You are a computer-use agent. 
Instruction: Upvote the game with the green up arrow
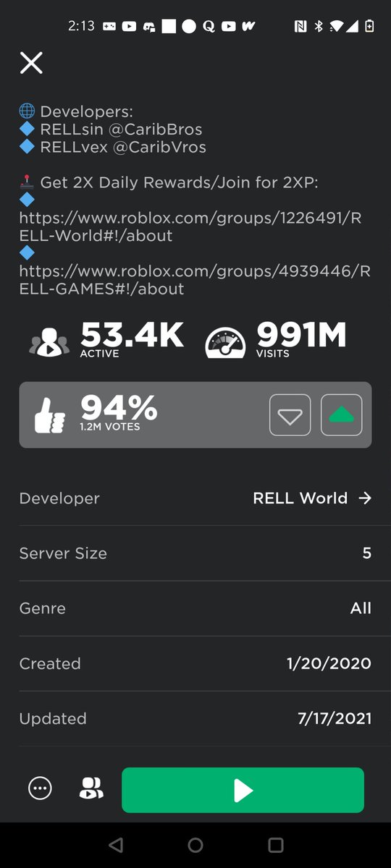(x=341, y=415)
